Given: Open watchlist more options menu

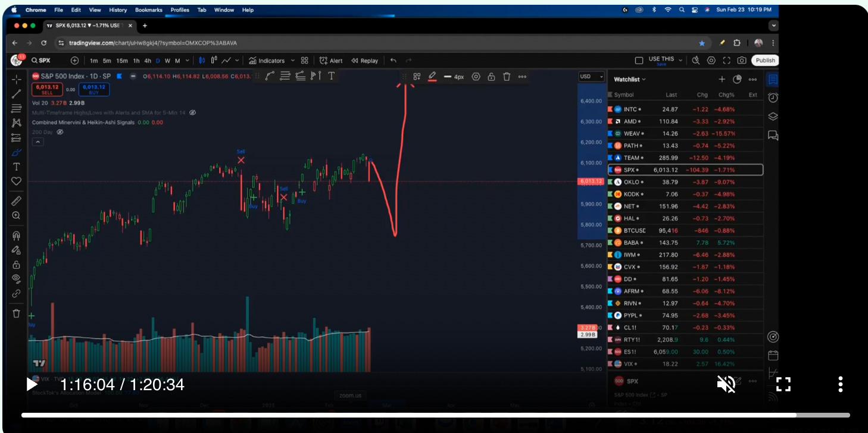Looking at the screenshot, I should [x=753, y=79].
